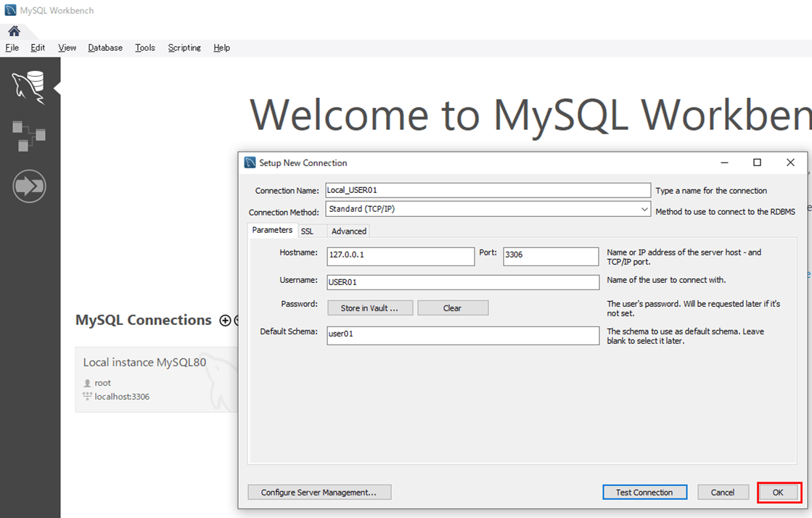Focus the Default Schema text field

click(463, 334)
